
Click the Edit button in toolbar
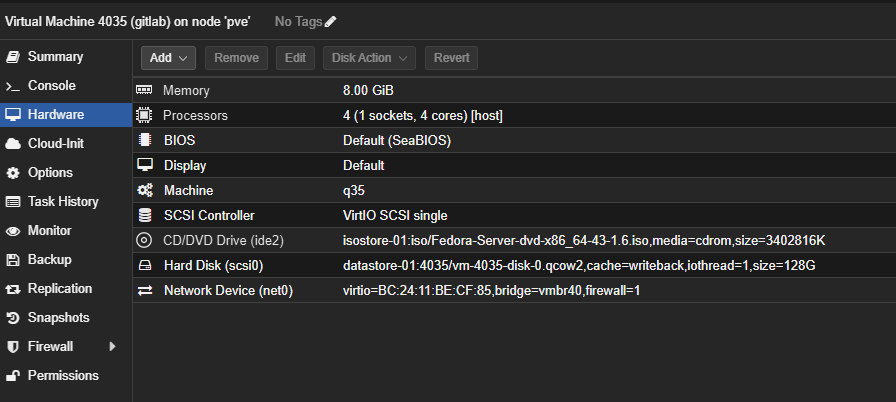coord(295,58)
